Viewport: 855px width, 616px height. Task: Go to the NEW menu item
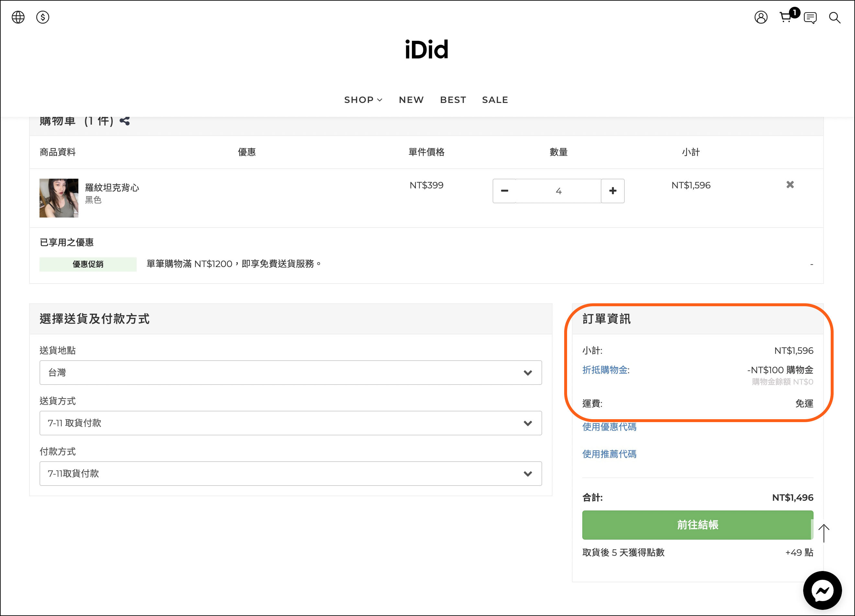click(411, 100)
